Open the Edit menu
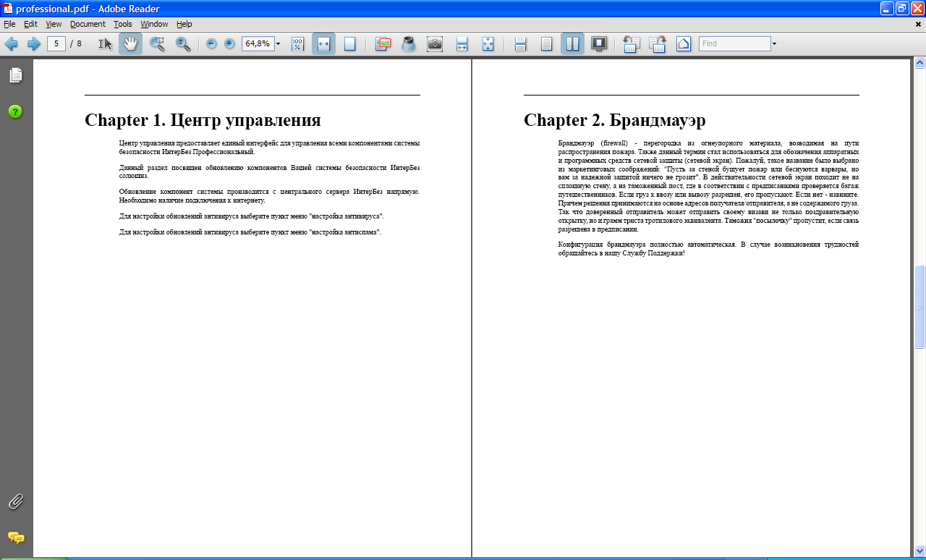 pyautogui.click(x=30, y=24)
